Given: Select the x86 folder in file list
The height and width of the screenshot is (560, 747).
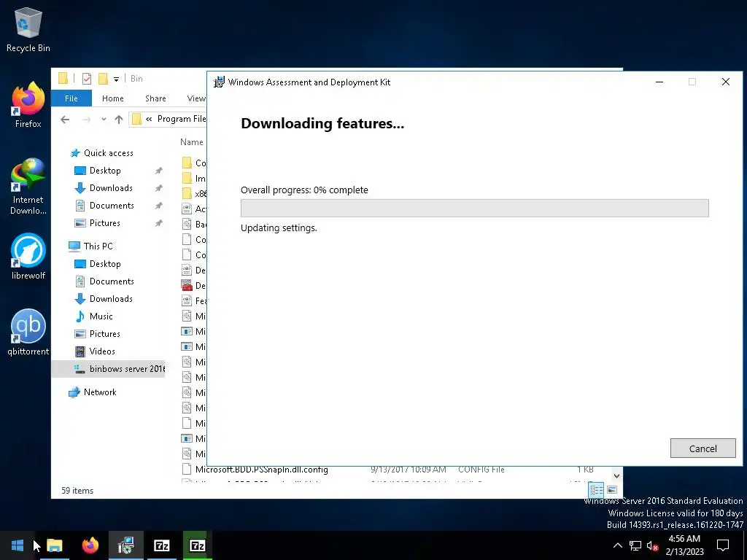Looking at the screenshot, I should [x=194, y=194].
